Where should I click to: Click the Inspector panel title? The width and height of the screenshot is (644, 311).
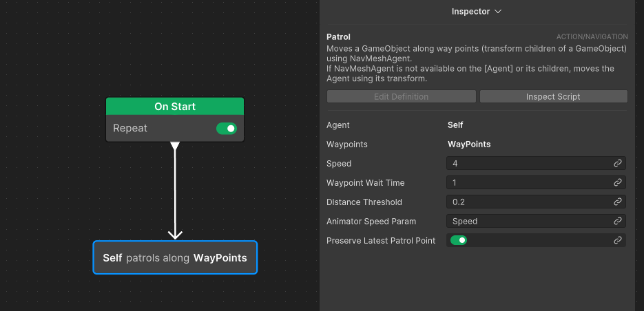[x=470, y=12]
